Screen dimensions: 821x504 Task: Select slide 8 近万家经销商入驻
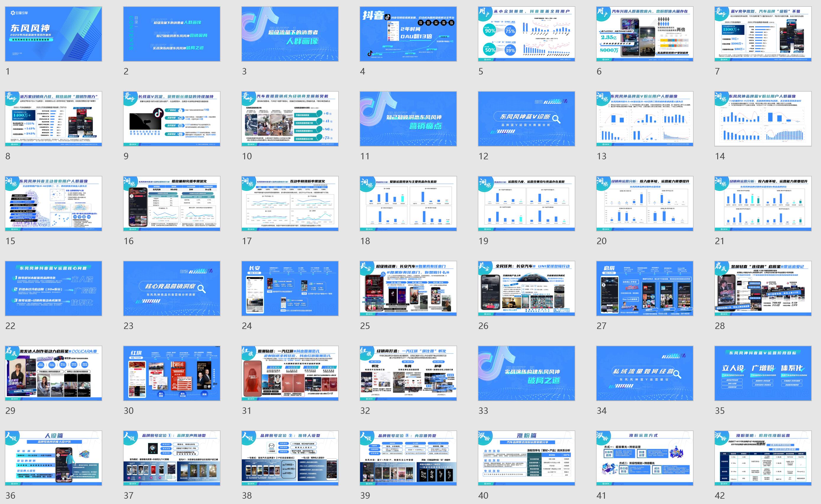click(53, 119)
